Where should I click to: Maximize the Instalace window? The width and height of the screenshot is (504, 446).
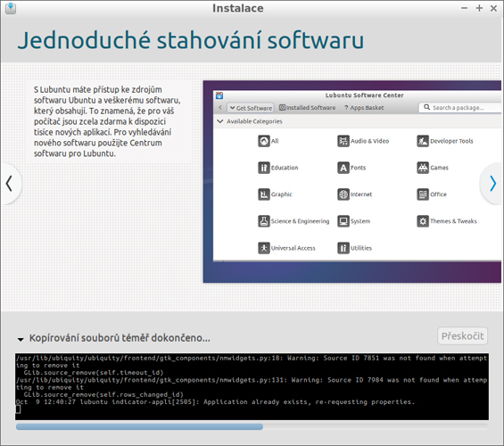479,8
